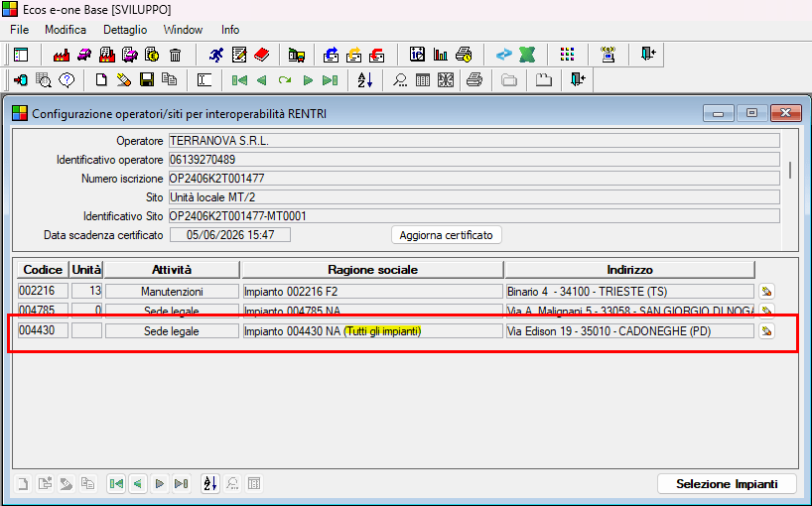Click the exit door icon in first toolbar
Viewport: 812px width, 506px height.
click(x=648, y=55)
